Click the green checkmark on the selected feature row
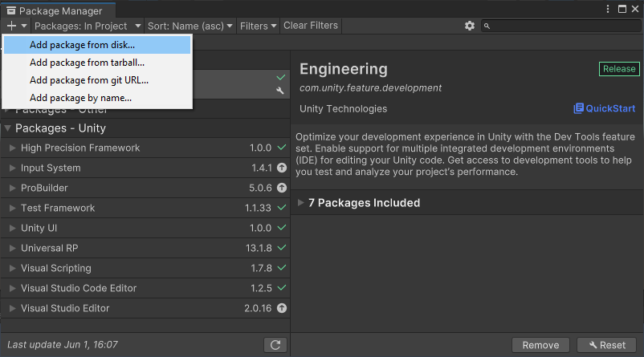Viewport: 644px width, 357px height. click(x=281, y=77)
